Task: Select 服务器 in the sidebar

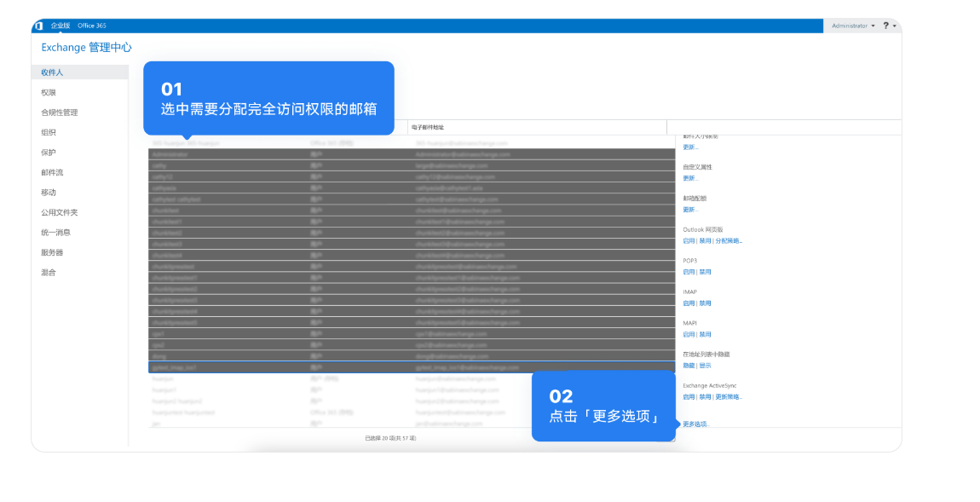Action: pos(51,252)
